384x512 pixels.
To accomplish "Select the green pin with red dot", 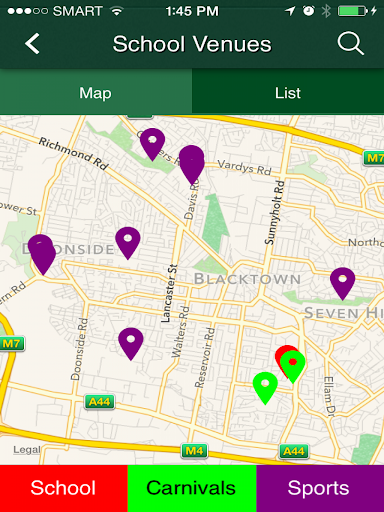I will (293, 367).
